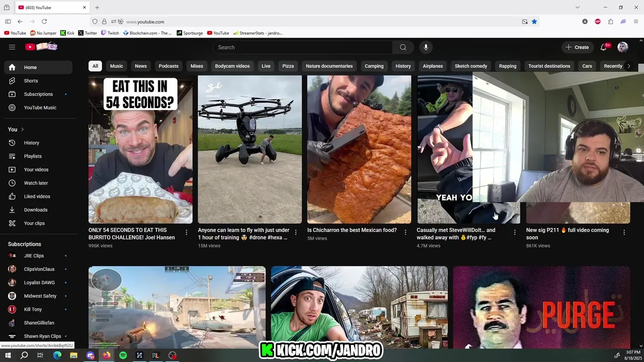Open the Kick bookmark

click(67, 33)
